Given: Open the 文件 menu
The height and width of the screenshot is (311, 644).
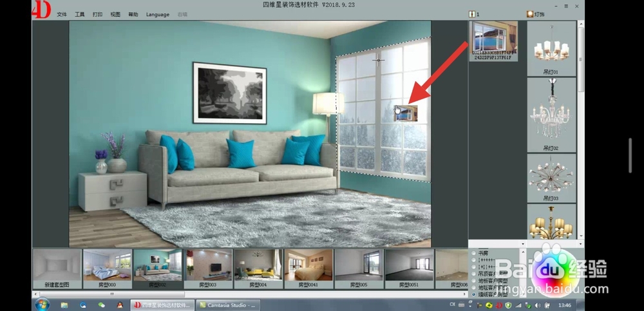Looking at the screenshot, I should pyautogui.click(x=62, y=14).
